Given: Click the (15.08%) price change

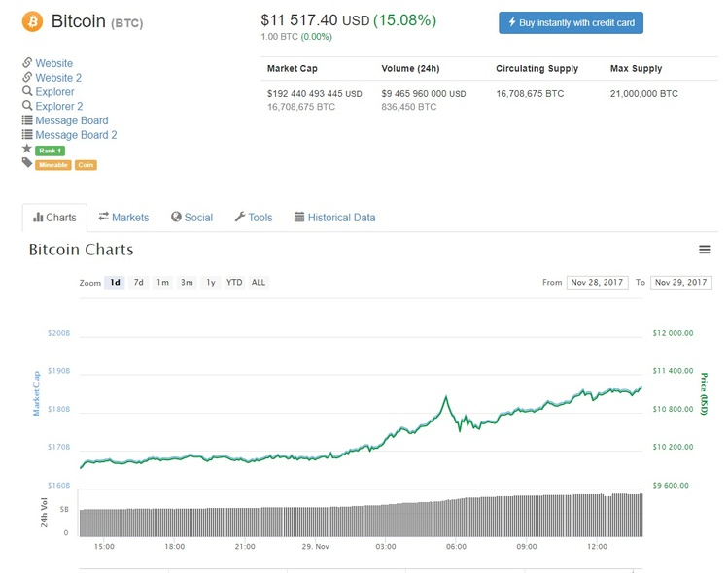Looking at the screenshot, I should click(x=405, y=20).
